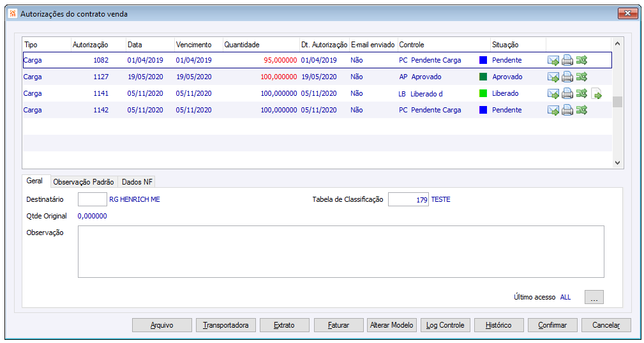Click Tabela de Classificação field with 179
This screenshot has height=343, width=644.
pyautogui.click(x=408, y=199)
